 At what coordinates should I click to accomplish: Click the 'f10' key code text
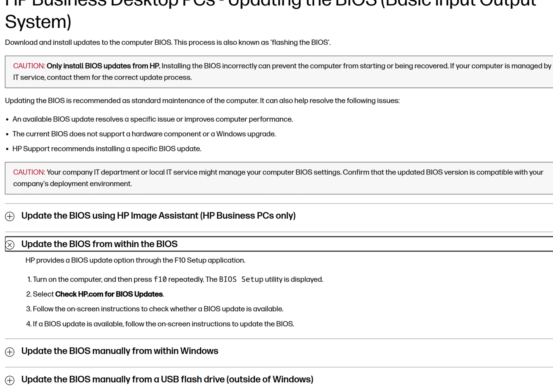160,279
